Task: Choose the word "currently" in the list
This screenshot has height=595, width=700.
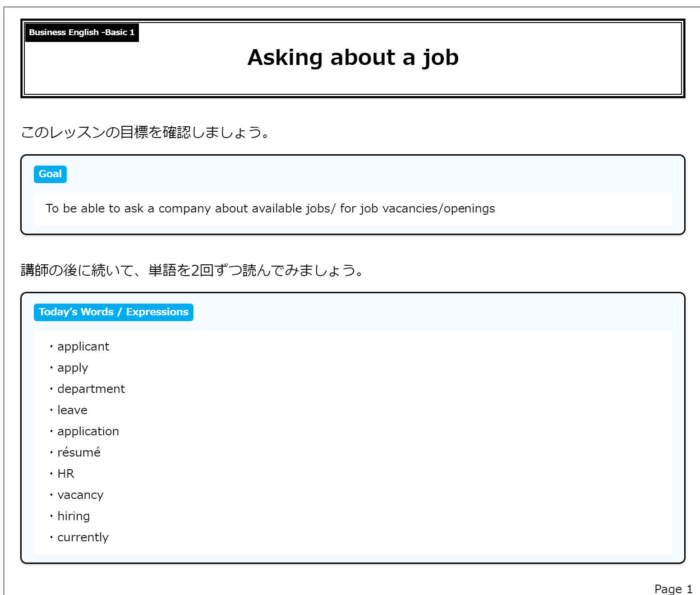Action: pos(83,537)
